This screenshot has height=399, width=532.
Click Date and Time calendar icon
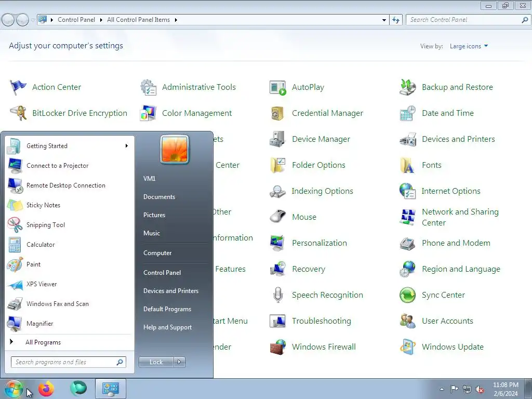point(407,113)
